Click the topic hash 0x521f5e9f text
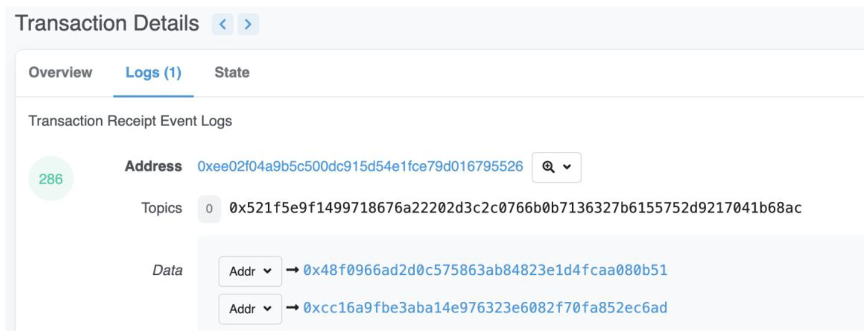The image size is (868, 335). point(515,208)
